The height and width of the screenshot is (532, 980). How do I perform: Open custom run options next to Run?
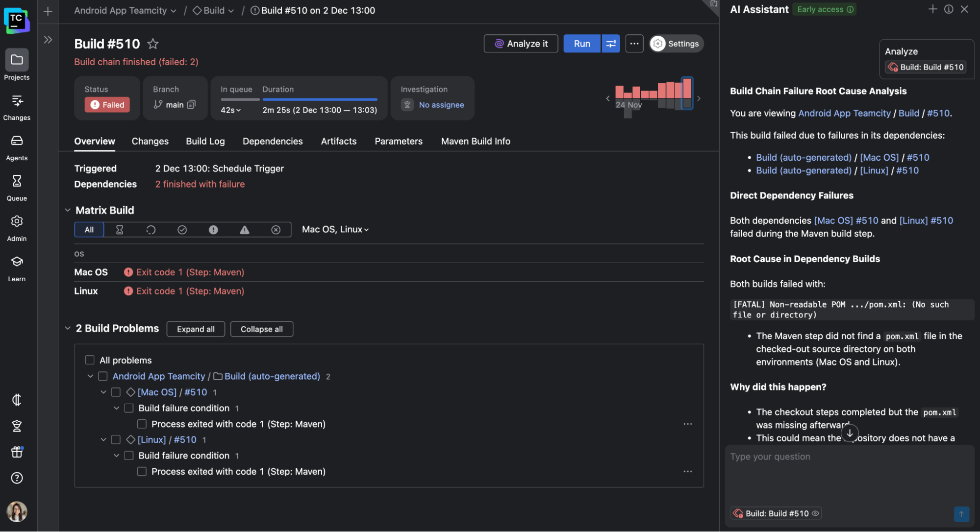point(611,44)
